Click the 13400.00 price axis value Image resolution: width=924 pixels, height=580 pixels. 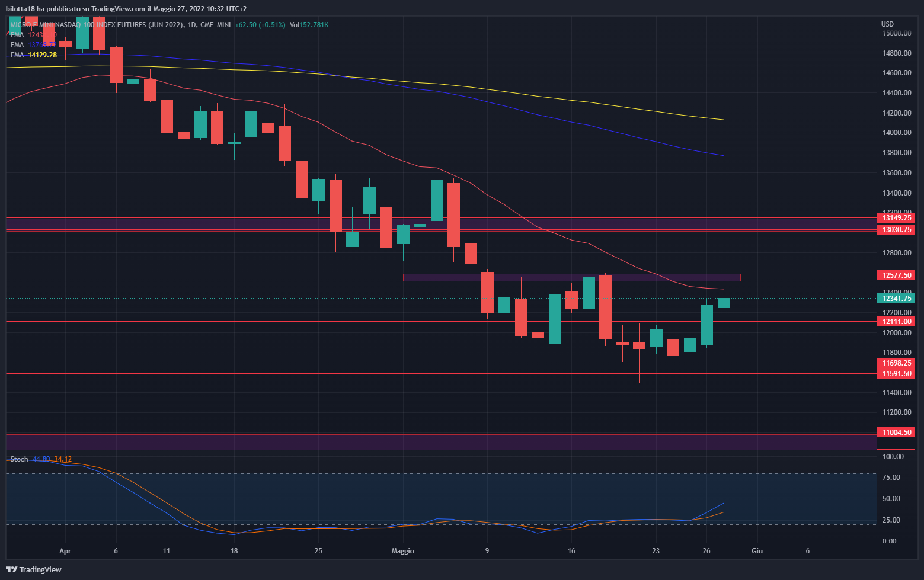click(x=897, y=193)
